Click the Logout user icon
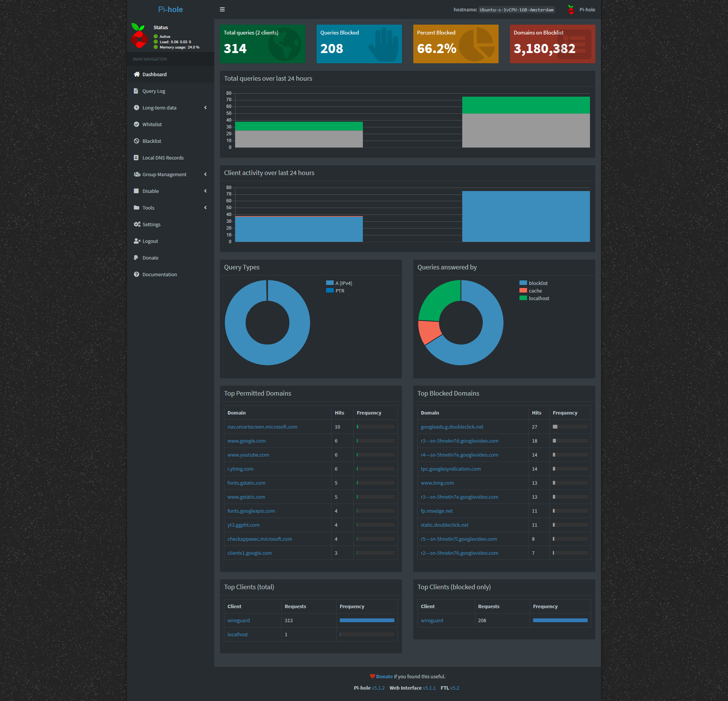 pyautogui.click(x=137, y=241)
